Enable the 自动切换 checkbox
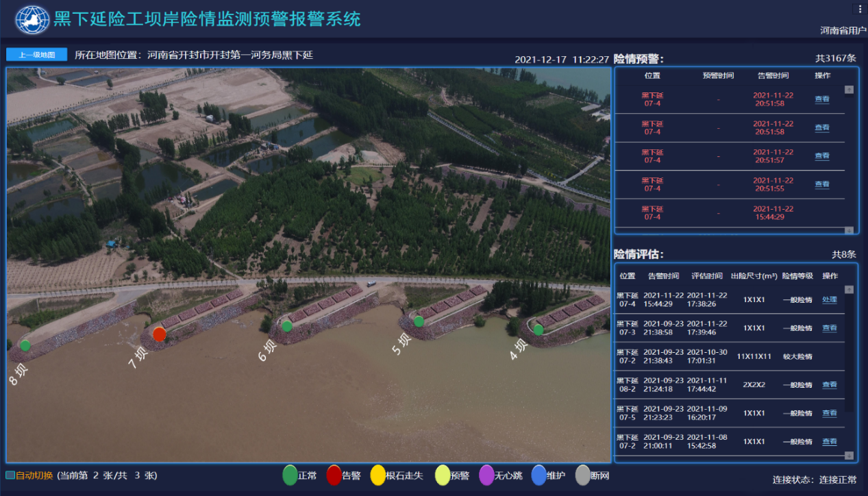This screenshot has height=496, width=868. click(x=10, y=475)
